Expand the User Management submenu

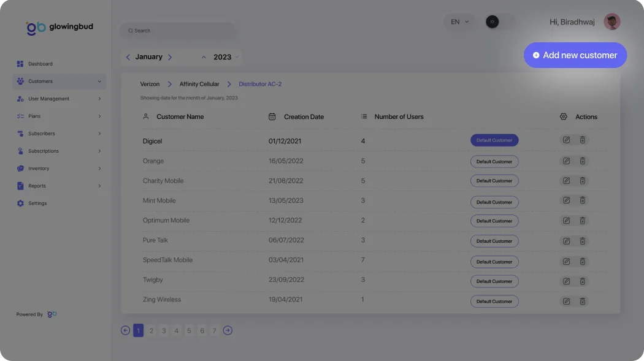[99, 99]
